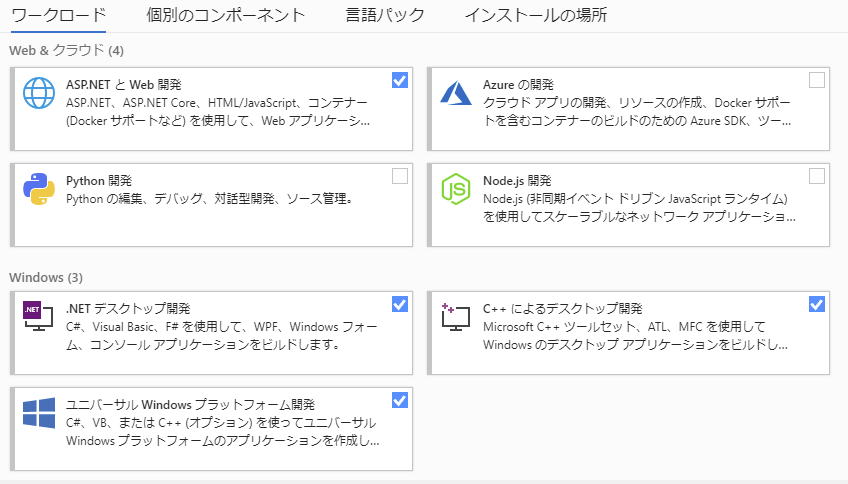Go to the インストールの場所 tab
Viewport: 848px width, 484px height.
pos(536,15)
